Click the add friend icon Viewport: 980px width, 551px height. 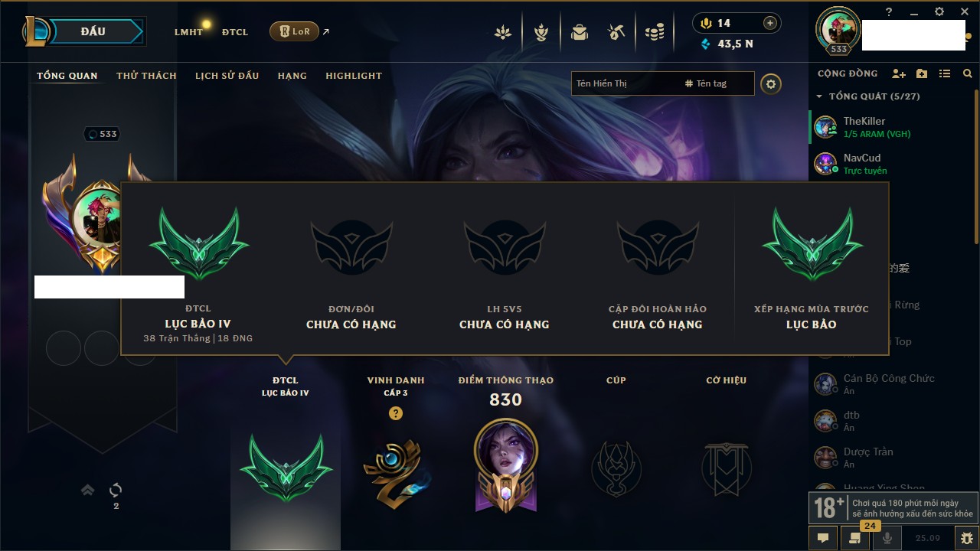tap(899, 73)
